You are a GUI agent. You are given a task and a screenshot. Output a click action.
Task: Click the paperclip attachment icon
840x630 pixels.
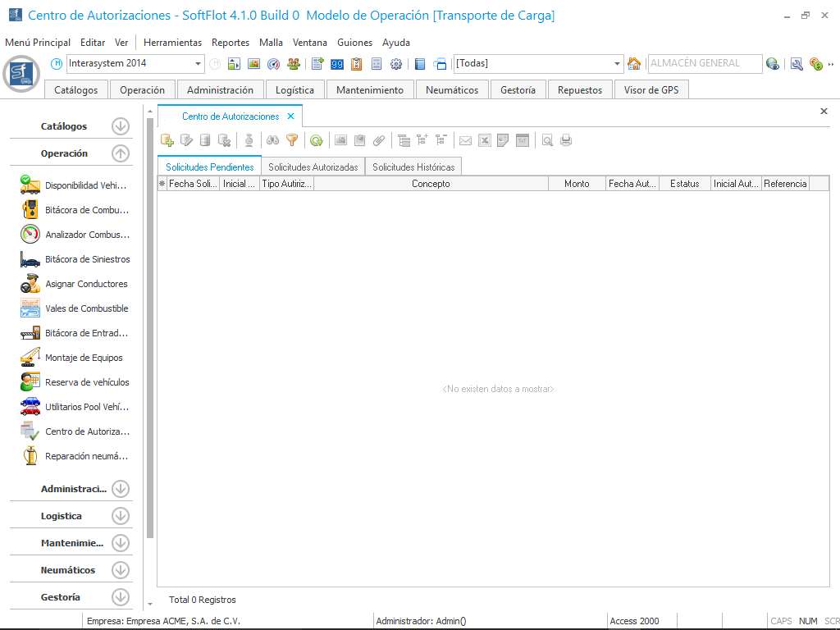(378, 140)
